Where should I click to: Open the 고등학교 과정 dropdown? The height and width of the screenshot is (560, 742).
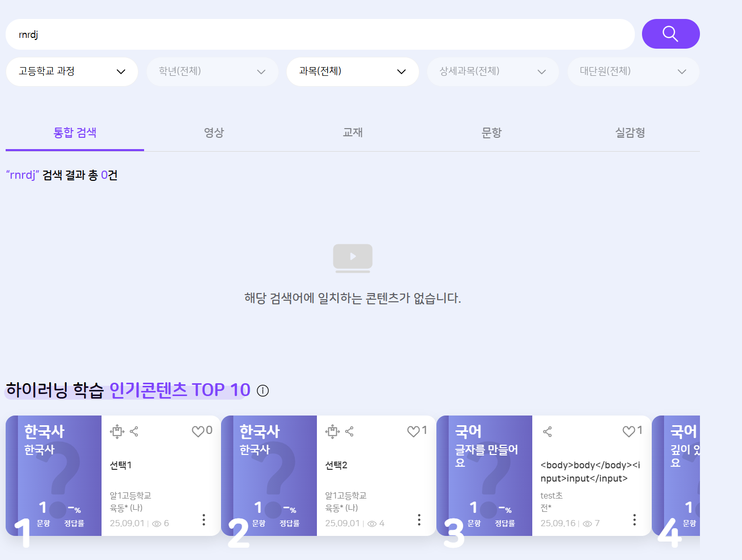click(x=72, y=71)
